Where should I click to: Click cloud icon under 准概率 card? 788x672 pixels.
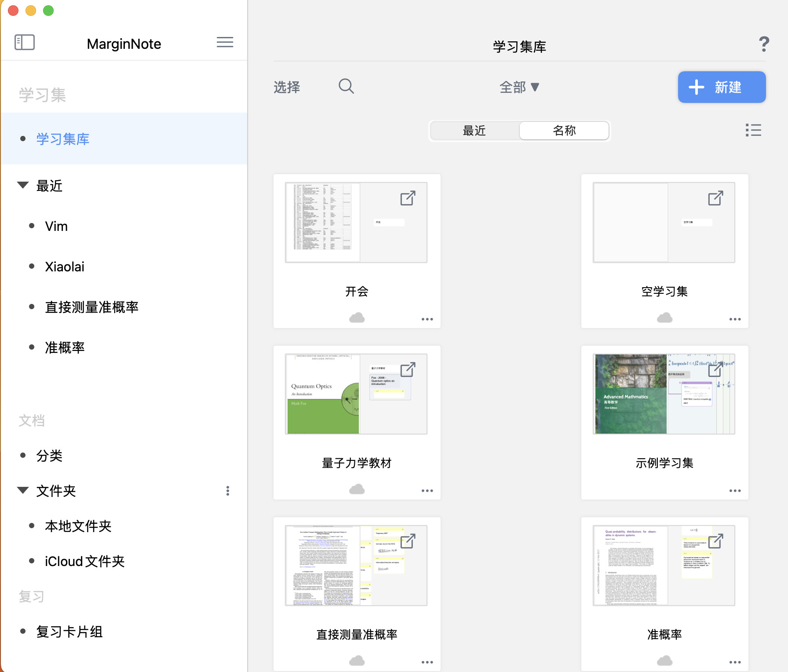click(664, 661)
